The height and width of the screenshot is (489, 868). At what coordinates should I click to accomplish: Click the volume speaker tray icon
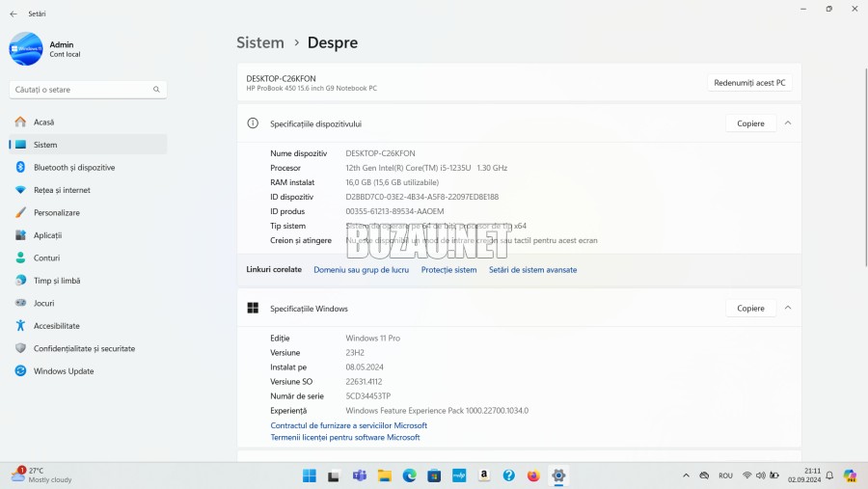(x=761, y=475)
